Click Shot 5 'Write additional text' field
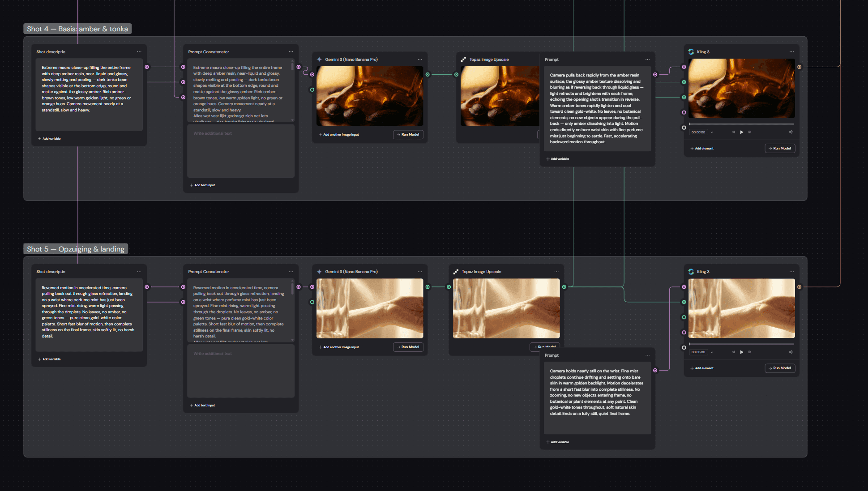Screen dimensions: 868x491 pos(241,371)
